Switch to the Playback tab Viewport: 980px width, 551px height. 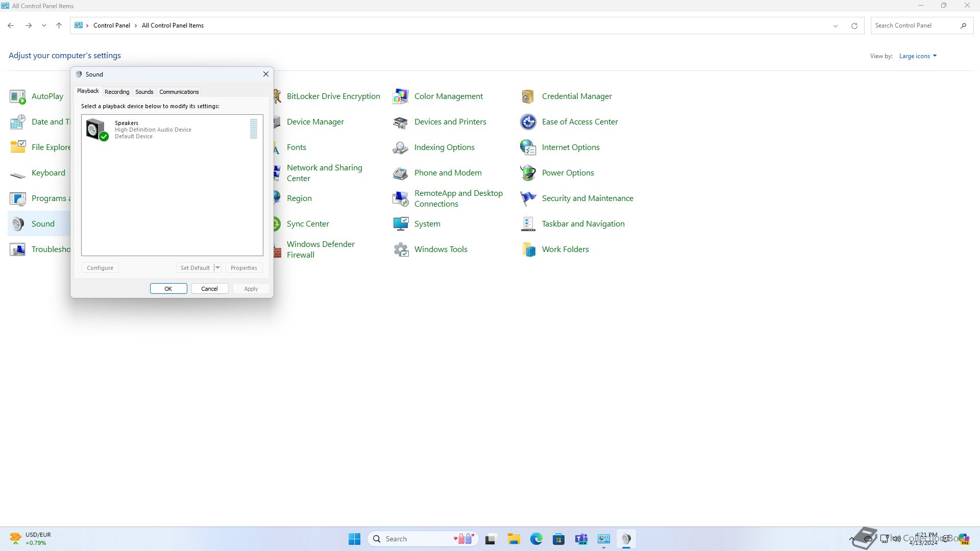(x=88, y=91)
